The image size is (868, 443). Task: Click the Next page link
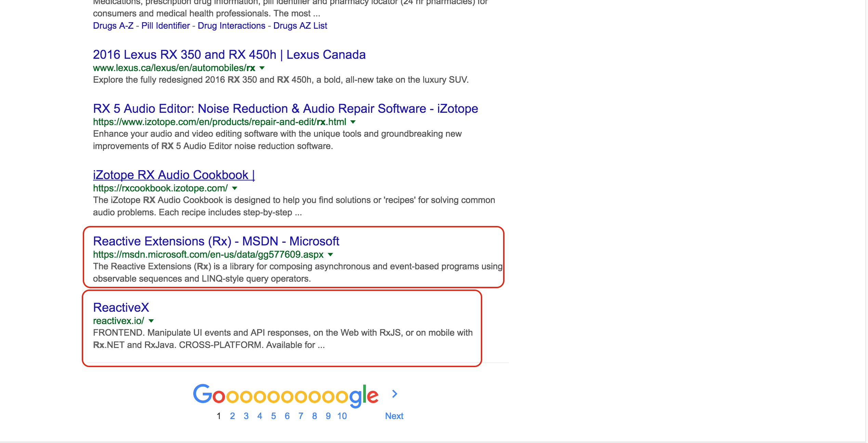point(394,416)
